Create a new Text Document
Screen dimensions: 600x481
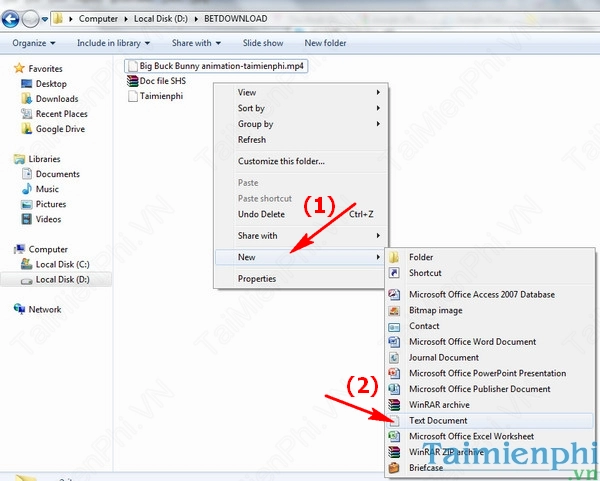[490, 421]
